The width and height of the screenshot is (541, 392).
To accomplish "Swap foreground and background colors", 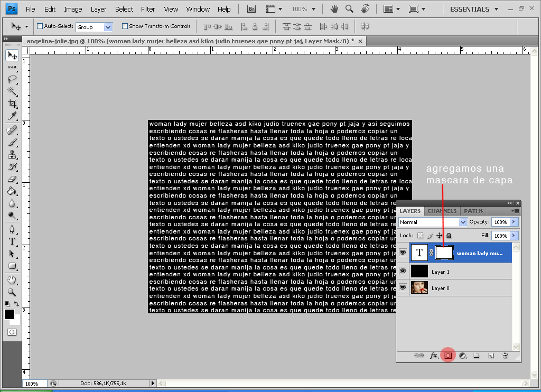I will 16,304.
